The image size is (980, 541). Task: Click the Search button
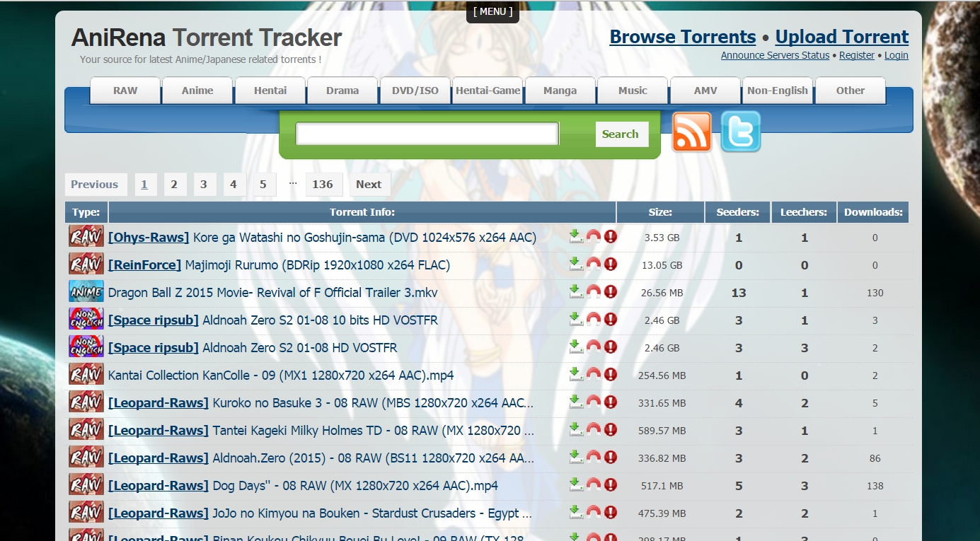[621, 134]
